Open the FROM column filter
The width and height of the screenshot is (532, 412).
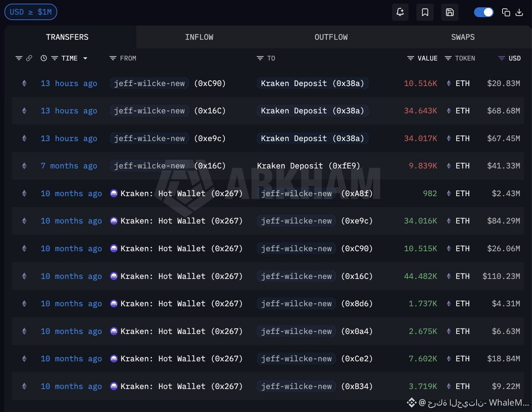pyautogui.click(x=113, y=58)
